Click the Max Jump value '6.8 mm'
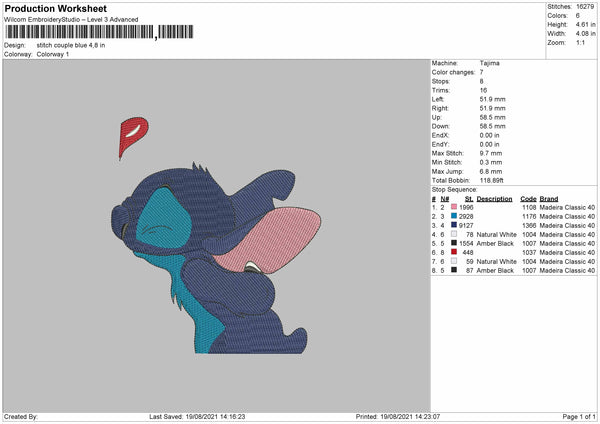600x424 pixels. 491,172
